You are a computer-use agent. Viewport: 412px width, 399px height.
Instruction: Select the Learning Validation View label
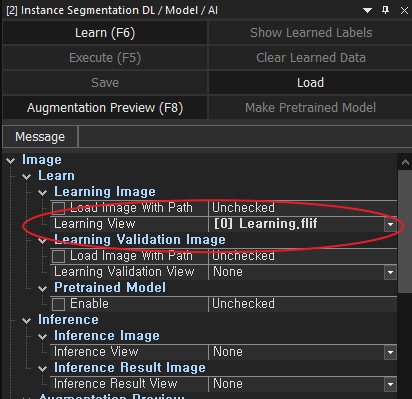[x=124, y=272]
